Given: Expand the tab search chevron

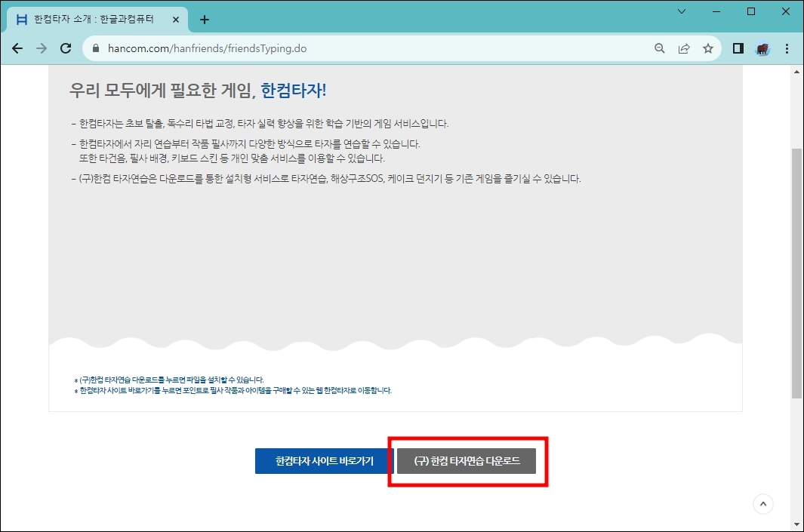Looking at the screenshot, I should (x=682, y=11).
